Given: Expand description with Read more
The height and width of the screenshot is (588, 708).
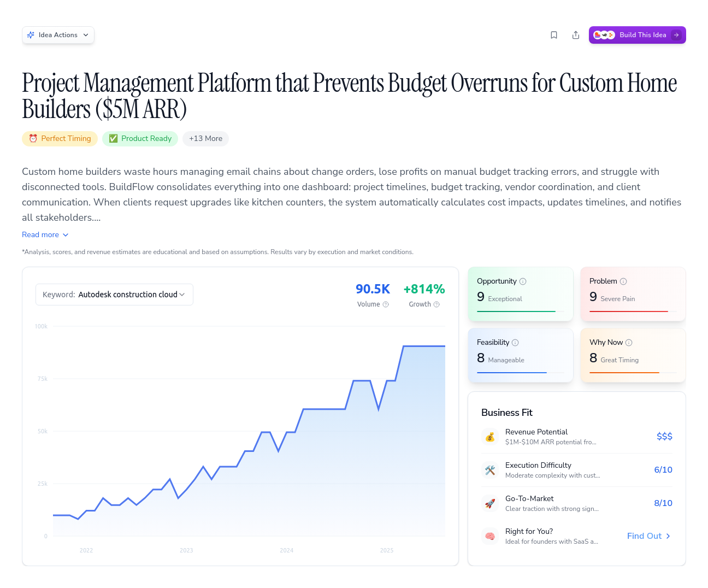Looking at the screenshot, I should (45, 234).
